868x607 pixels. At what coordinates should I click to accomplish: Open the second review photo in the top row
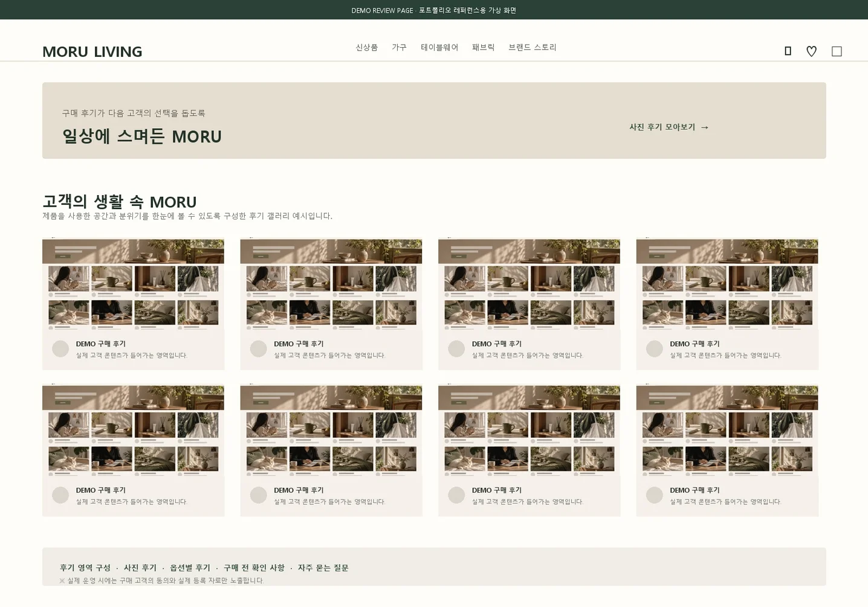(x=331, y=284)
